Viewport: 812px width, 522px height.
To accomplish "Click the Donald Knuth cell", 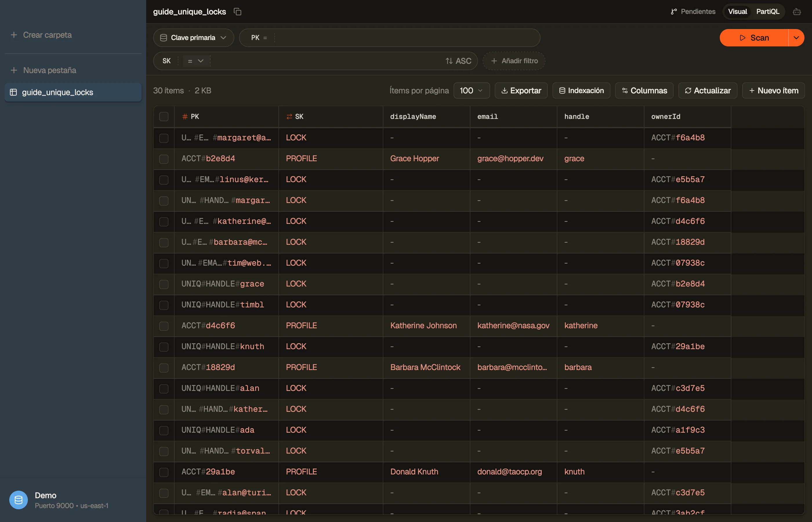I will click(x=426, y=472).
